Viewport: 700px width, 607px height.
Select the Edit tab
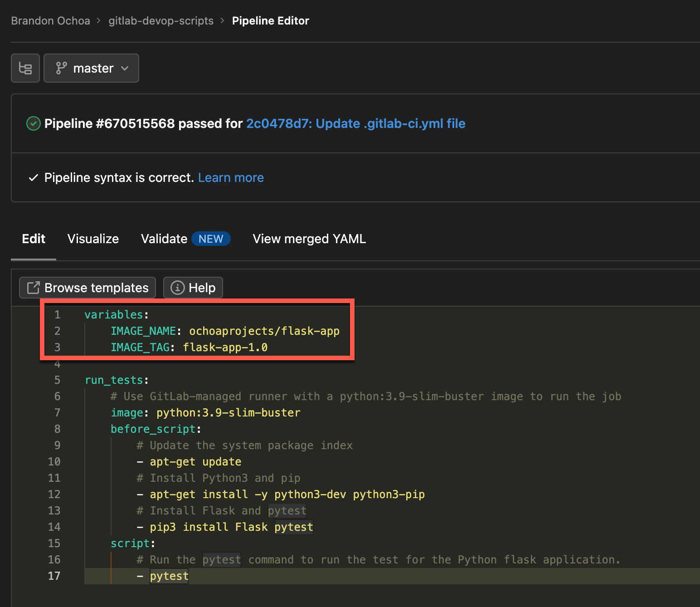33,239
